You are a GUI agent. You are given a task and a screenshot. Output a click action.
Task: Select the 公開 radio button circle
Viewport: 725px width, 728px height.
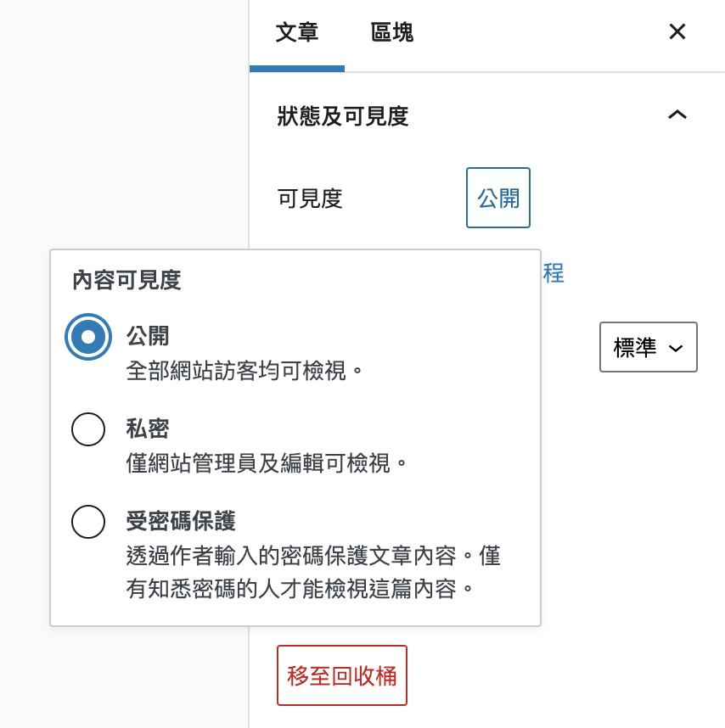(x=88, y=337)
